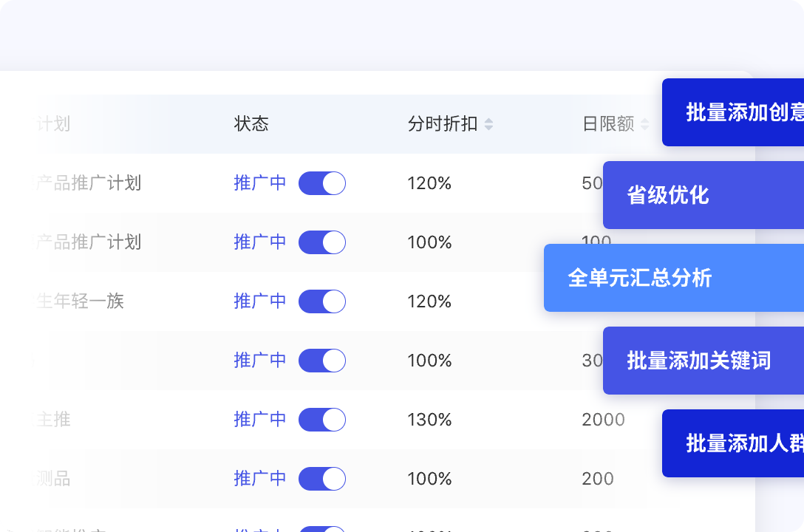This screenshot has height=532, width=804.
Task: Click 推广中 link for the 主推 campaign
Action: coord(259,420)
